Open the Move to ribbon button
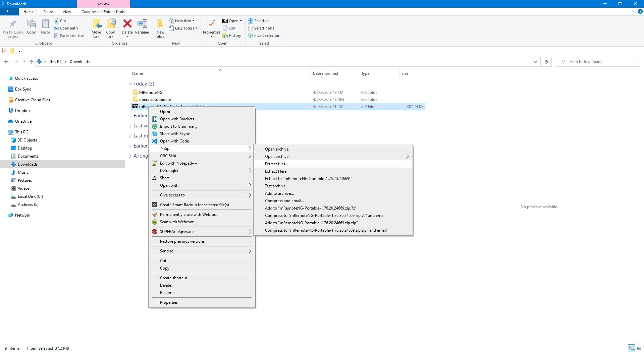The image size is (644, 352). click(96, 28)
